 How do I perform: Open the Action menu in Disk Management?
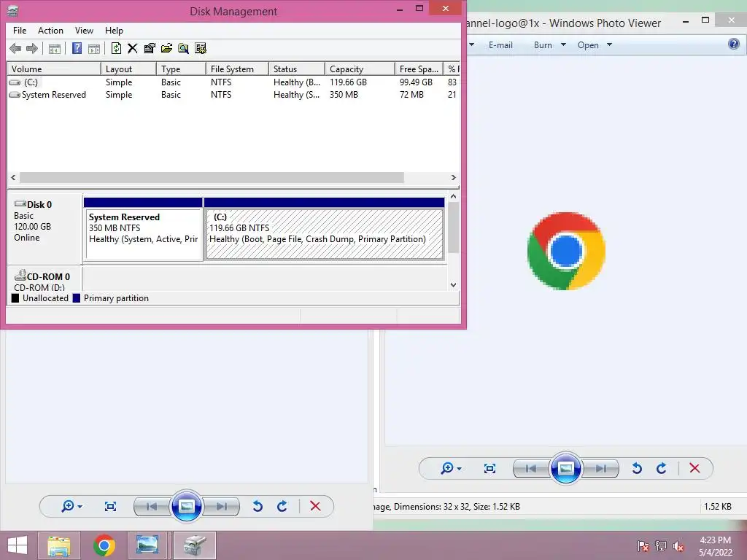point(50,31)
